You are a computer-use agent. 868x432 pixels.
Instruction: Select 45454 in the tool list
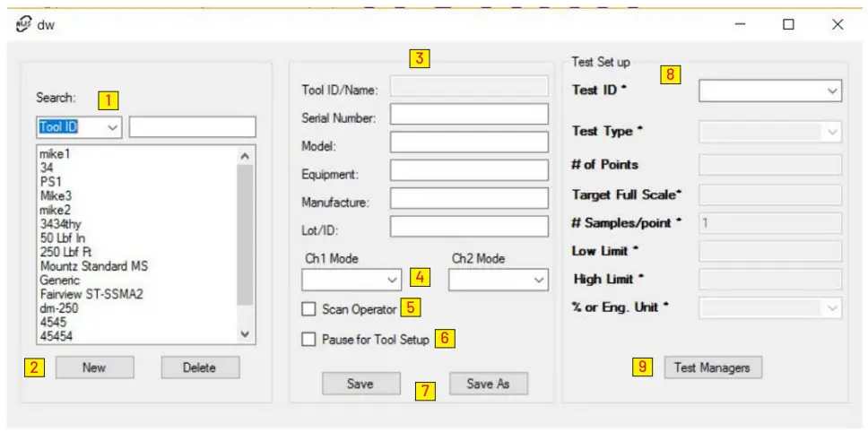[56, 336]
